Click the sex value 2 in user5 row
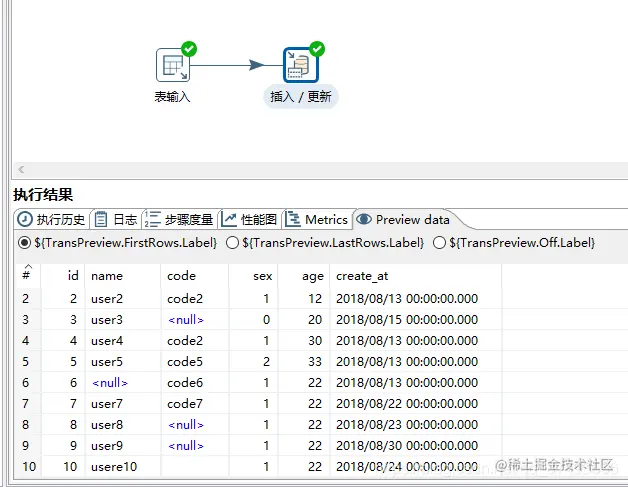Image resolution: width=628 pixels, height=487 pixels. 254,362
